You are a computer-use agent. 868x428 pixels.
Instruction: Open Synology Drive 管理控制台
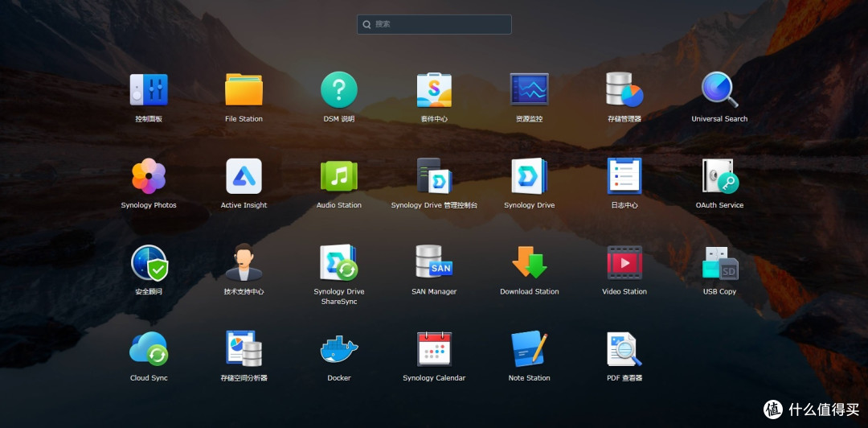point(434,176)
